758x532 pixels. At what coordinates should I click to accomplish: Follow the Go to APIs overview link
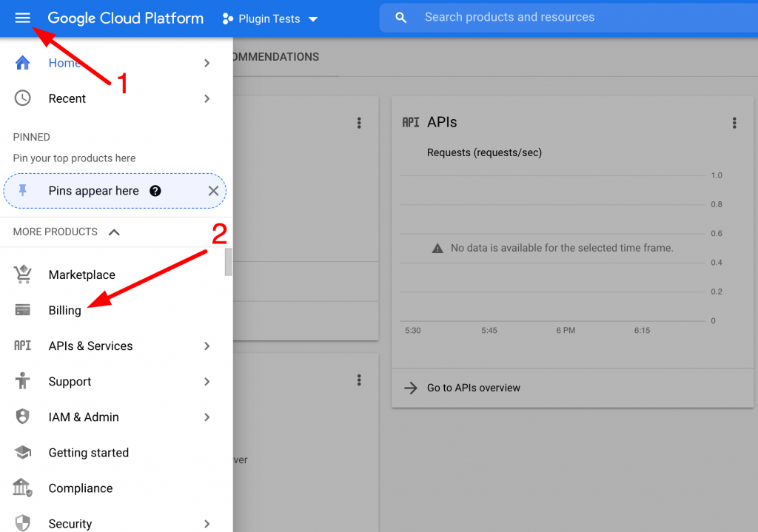click(x=473, y=388)
